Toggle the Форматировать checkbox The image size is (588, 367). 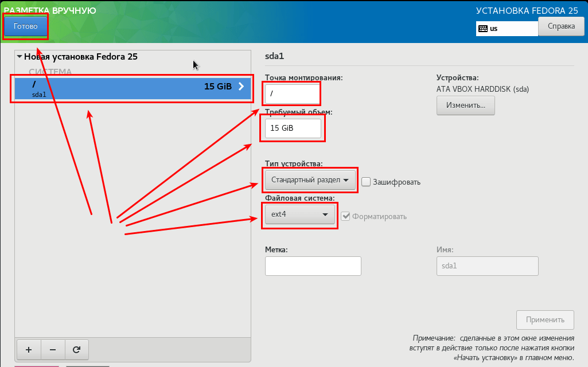345,216
